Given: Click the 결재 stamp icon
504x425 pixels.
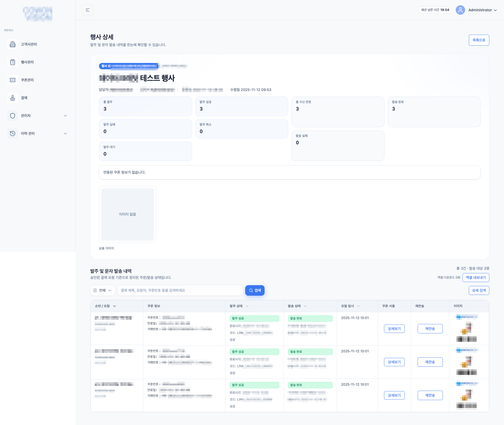Looking at the screenshot, I should tap(13, 98).
